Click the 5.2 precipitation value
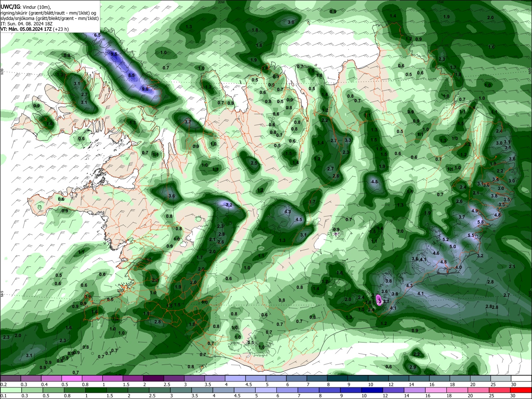Viewport: 532px width, 399px height. point(446,240)
